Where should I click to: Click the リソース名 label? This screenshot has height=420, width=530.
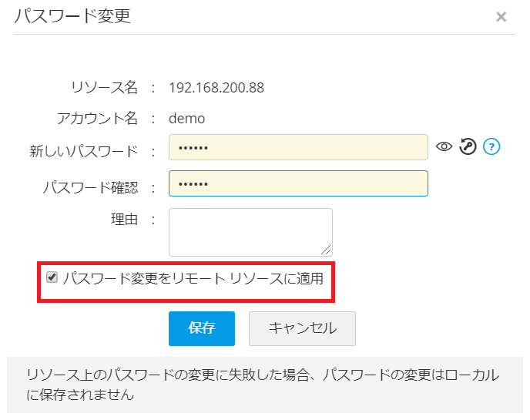104,88
